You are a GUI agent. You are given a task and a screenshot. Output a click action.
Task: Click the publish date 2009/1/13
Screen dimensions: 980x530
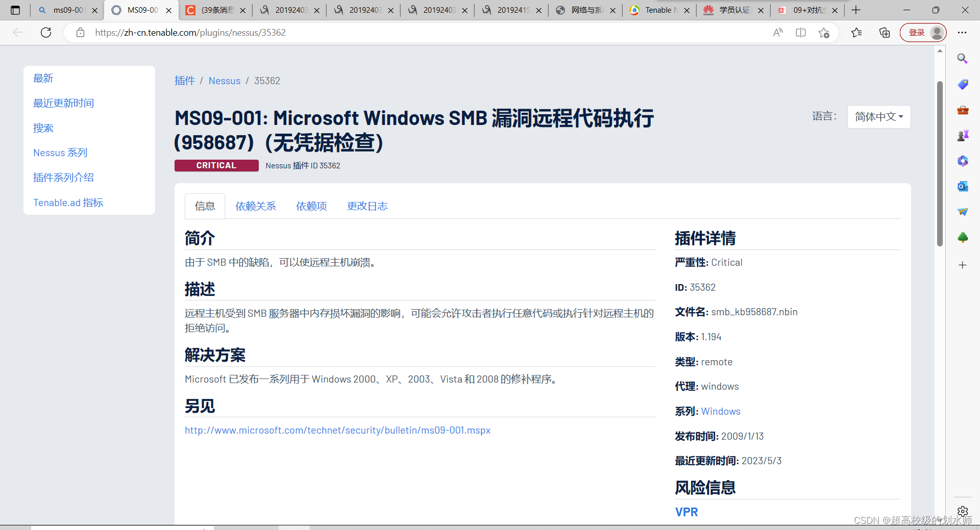pyautogui.click(x=742, y=436)
